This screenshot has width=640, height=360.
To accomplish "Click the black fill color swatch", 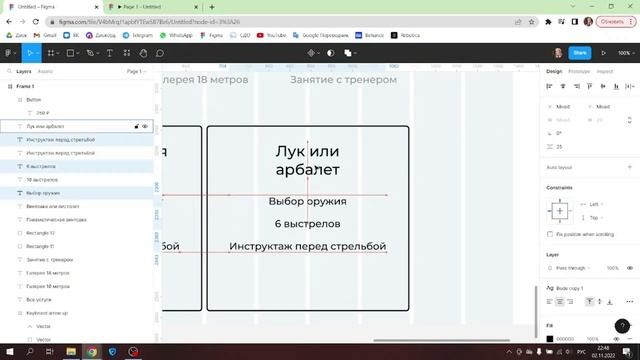I will [550, 339].
